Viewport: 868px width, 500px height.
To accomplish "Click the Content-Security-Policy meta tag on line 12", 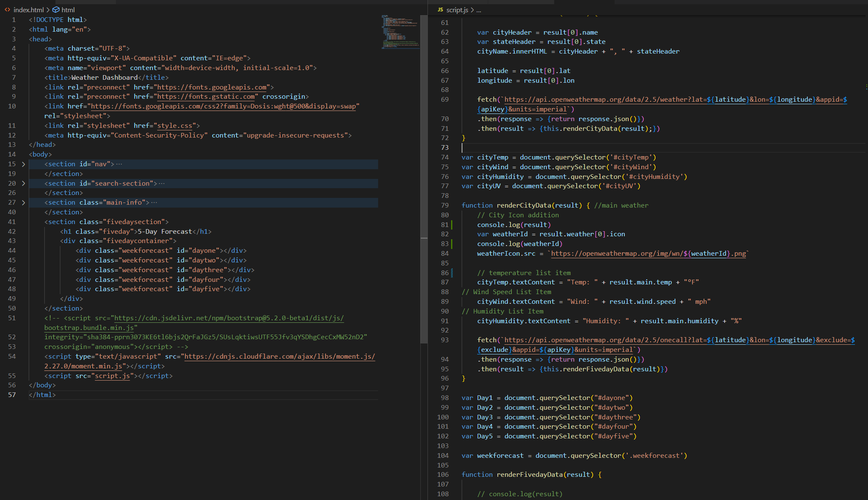I will (x=198, y=135).
